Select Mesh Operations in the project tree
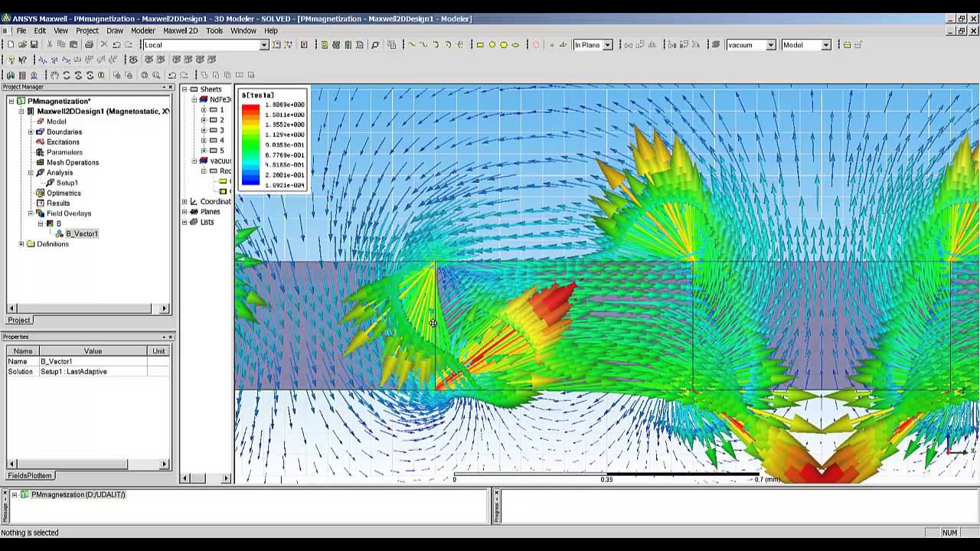 coord(73,162)
